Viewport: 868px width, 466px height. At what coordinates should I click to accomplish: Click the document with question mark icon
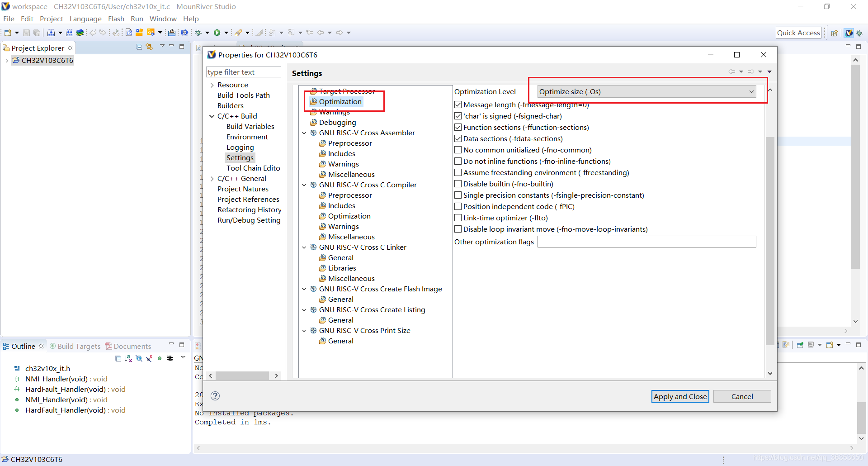(129, 33)
